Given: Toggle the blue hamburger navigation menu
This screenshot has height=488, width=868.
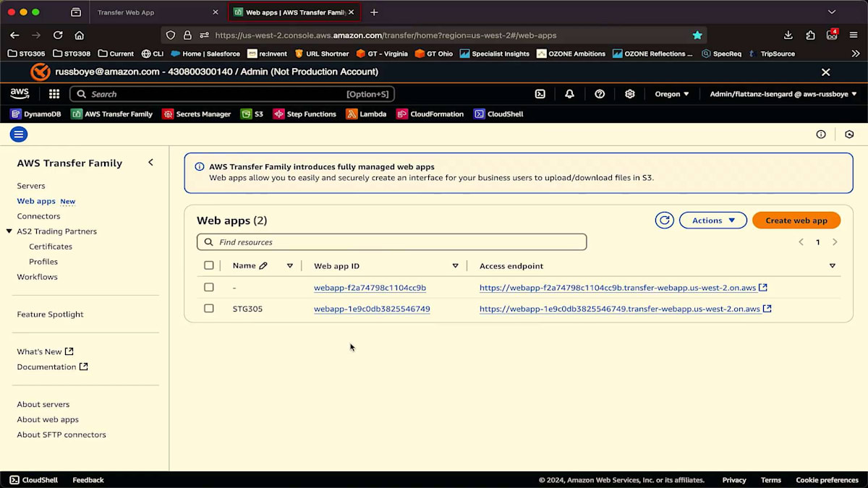Looking at the screenshot, I should [x=19, y=134].
